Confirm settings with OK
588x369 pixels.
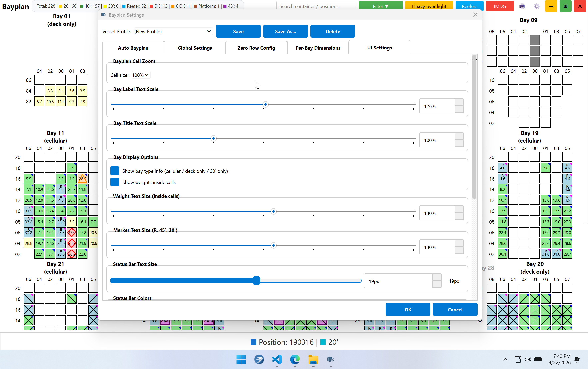tap(408, 309)
